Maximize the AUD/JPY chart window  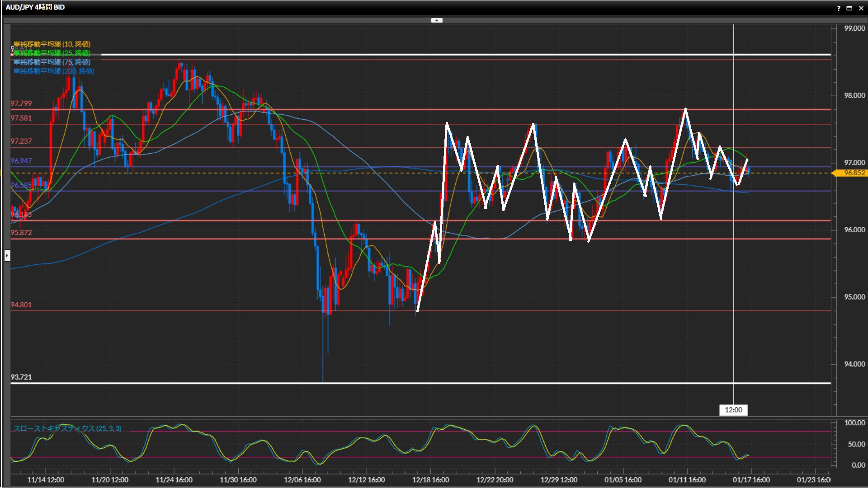pos(849,8)
